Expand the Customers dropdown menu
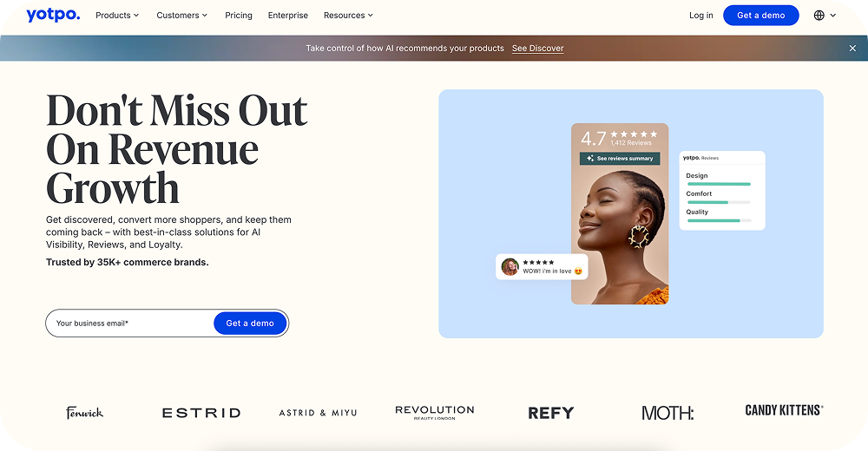Screen dimensions: 868x451 (181, 16)
